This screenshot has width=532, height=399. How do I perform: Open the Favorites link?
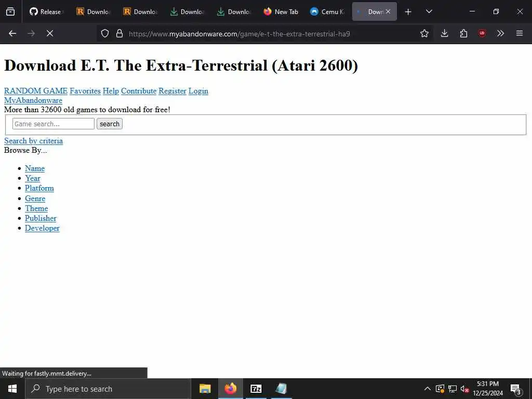click(x=85, y=91)
